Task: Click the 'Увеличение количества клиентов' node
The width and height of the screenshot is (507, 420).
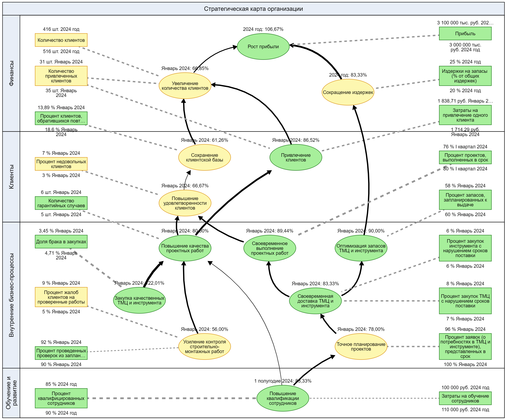Action: [x=185, y=86]
